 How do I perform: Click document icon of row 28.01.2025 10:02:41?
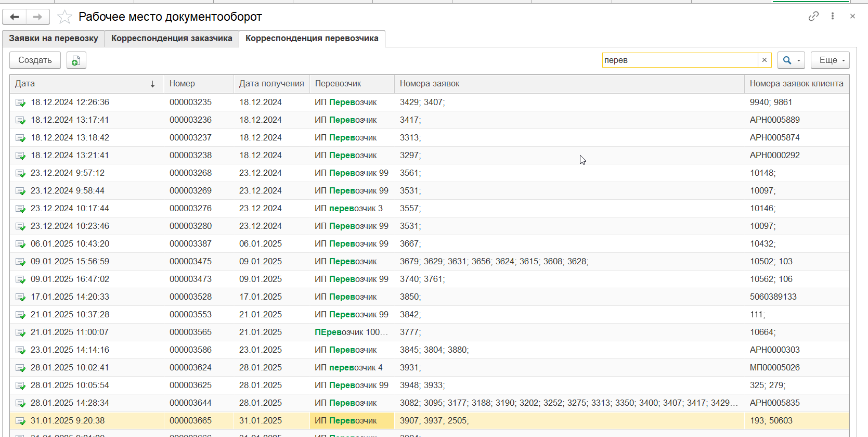click(20, 368)
